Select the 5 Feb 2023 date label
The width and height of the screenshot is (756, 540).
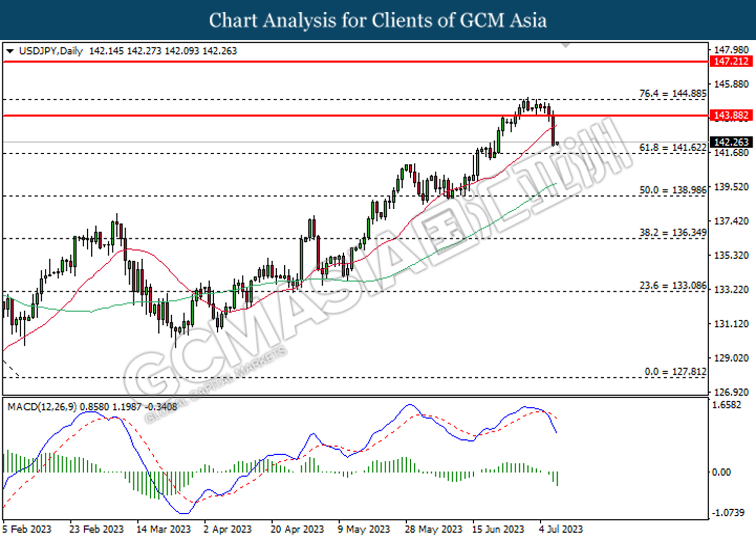[x=27, y=529]
